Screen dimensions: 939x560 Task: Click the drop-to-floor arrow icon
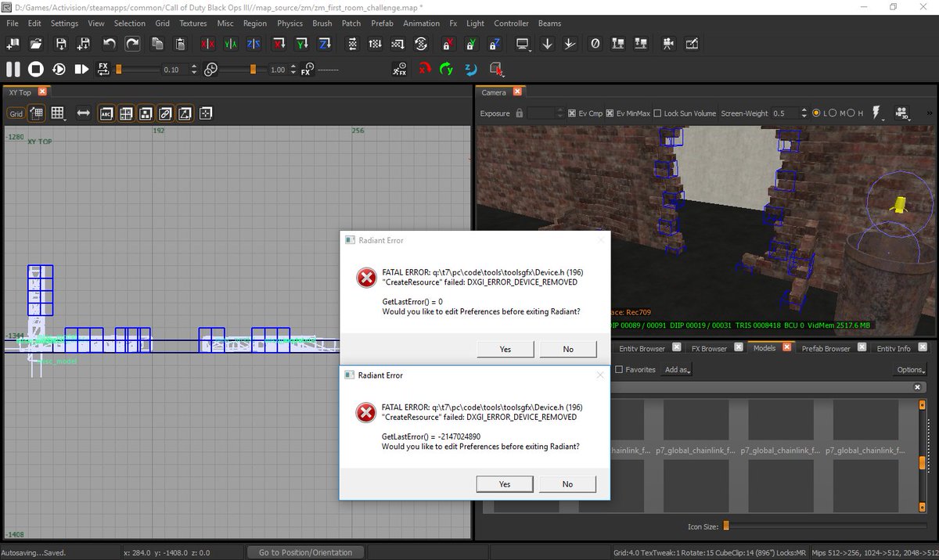(548, 44)
